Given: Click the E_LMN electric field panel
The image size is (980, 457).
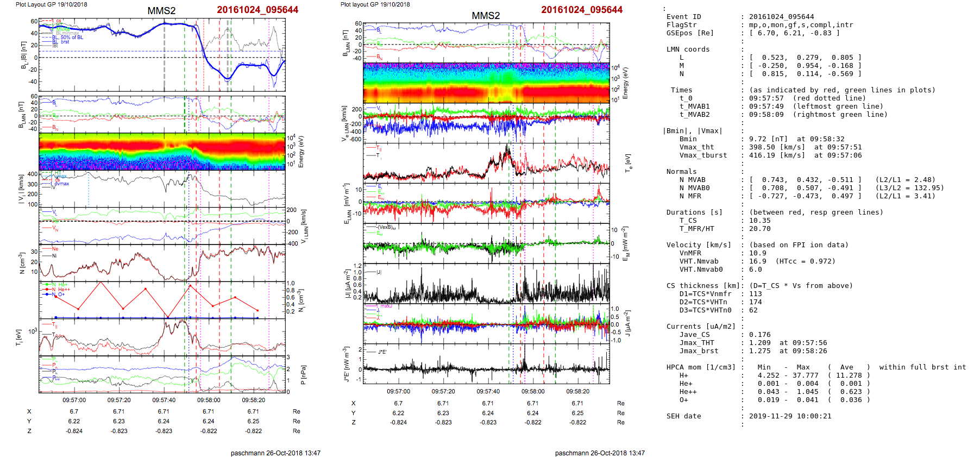Looking at the screenshot, I should click(x=486, y=203).
